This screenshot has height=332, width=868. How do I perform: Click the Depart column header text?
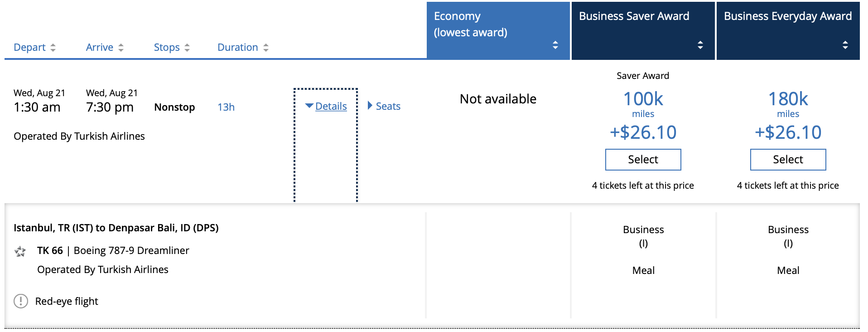[29, 47]
